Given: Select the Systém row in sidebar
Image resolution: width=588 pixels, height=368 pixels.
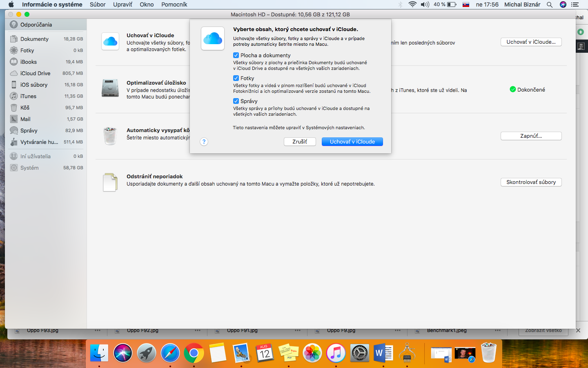Looking at the screenshot, I should tap(46, 168).
